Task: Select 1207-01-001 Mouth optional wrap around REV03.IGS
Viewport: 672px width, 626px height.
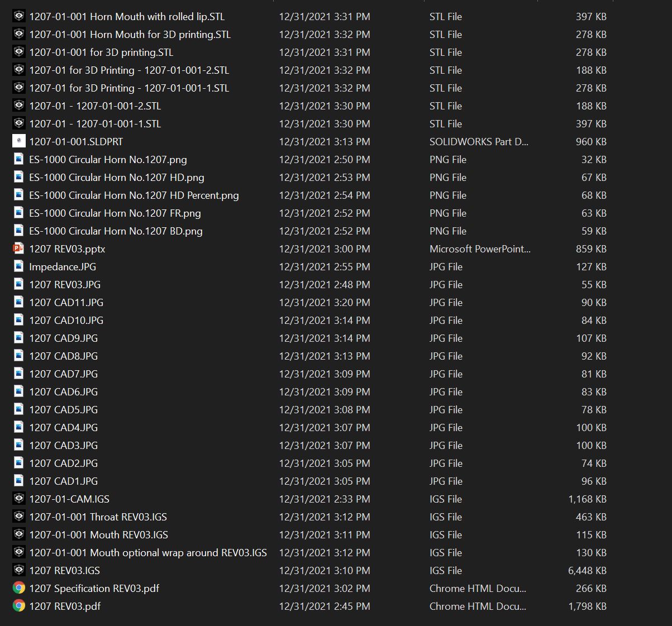Action: (147, 553)
